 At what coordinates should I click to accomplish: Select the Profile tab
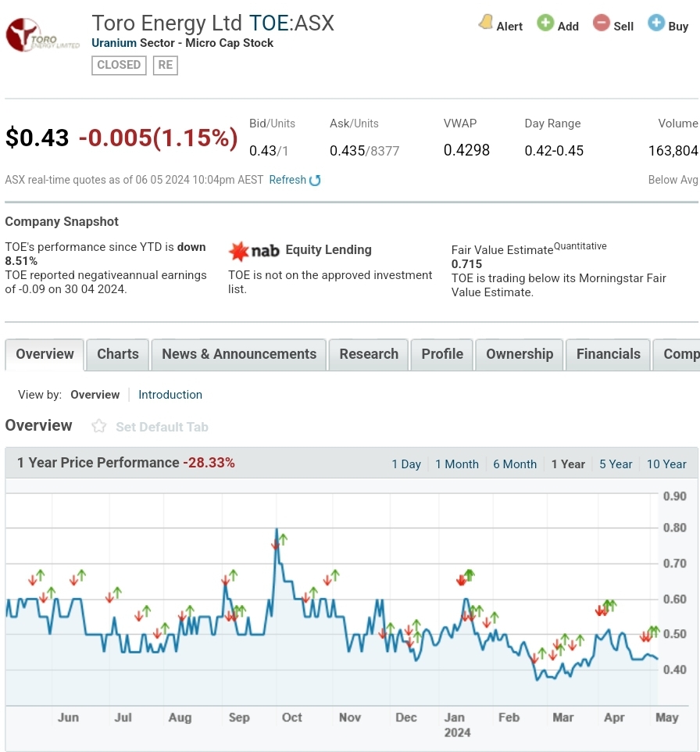(x=442, y=354)
